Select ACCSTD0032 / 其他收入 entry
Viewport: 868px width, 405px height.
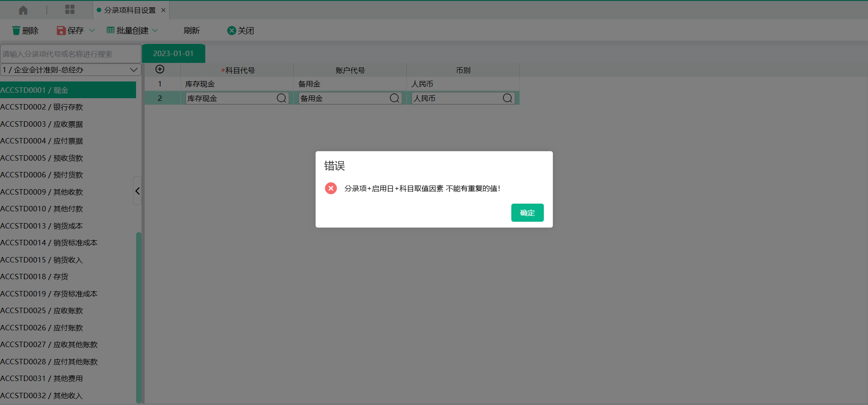tap(68, 395)
